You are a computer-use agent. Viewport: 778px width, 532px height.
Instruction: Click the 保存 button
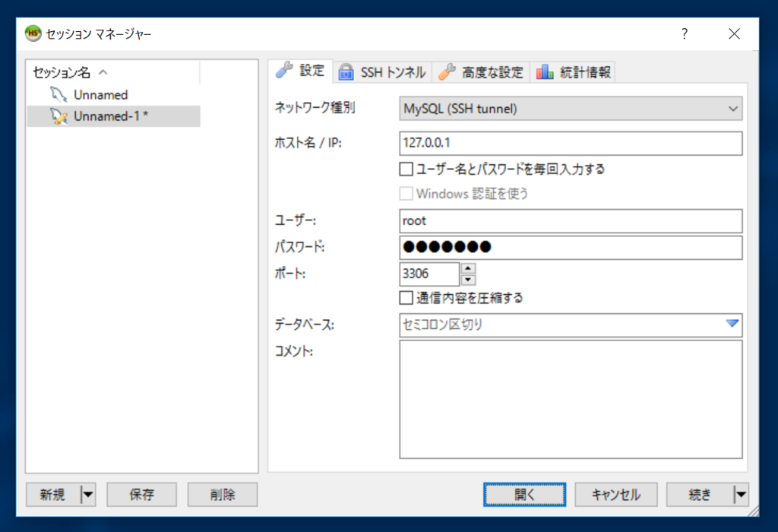click(x=142, y=494)
